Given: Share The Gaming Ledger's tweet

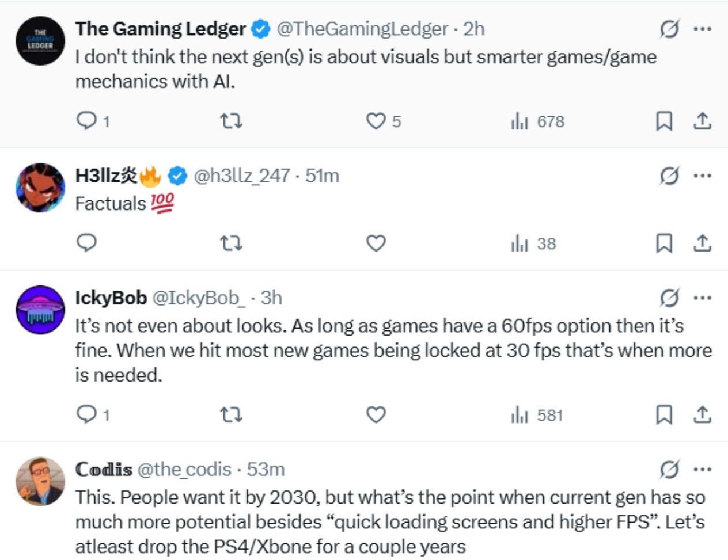Looking at the screenshot, I should (x=702, y=121).
